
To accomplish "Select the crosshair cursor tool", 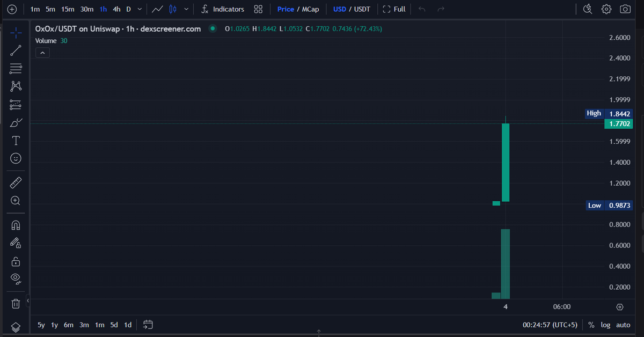I will (16, 33).
